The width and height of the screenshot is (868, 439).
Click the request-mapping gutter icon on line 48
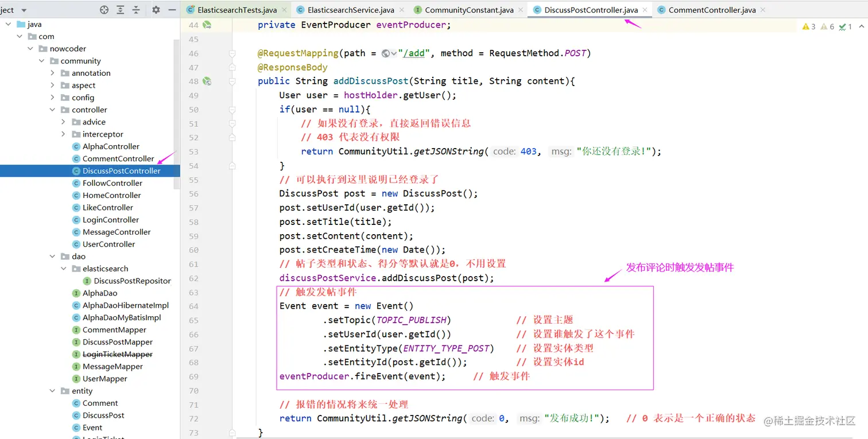pyautogui.click(x=207, y=81)
